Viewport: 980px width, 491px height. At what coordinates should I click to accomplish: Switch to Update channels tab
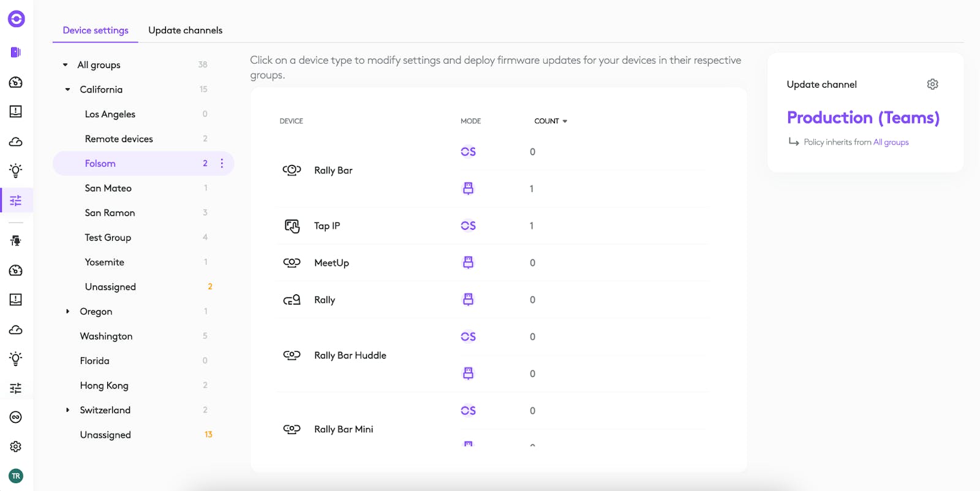point(185,30)
